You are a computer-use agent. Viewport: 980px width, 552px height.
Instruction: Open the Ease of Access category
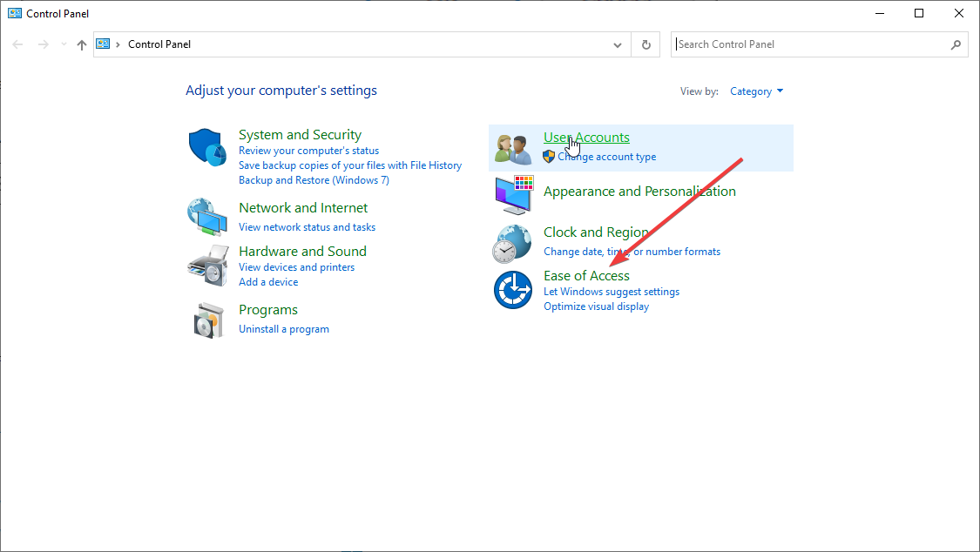tap(586, 275)
